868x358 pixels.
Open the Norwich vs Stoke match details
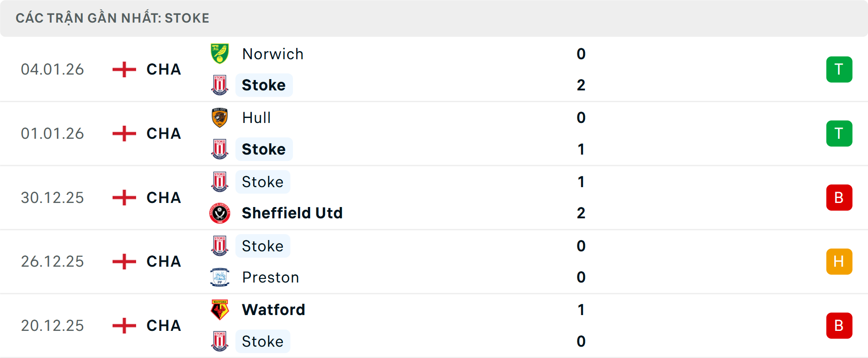click(407, 69)
